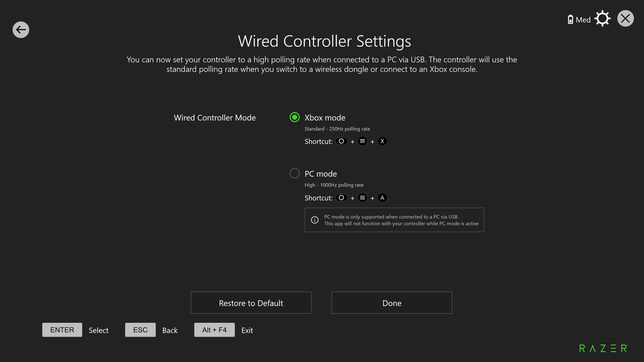
Task: Click the ENTER key hint
Action: (x=62, y=330)
